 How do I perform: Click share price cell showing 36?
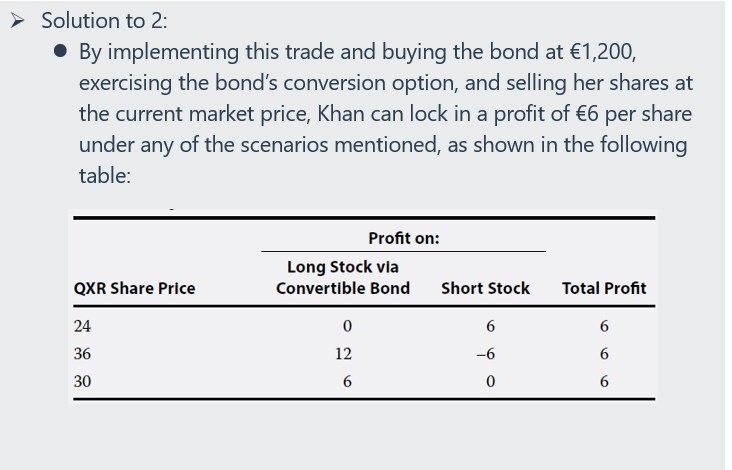coord(82,353)
